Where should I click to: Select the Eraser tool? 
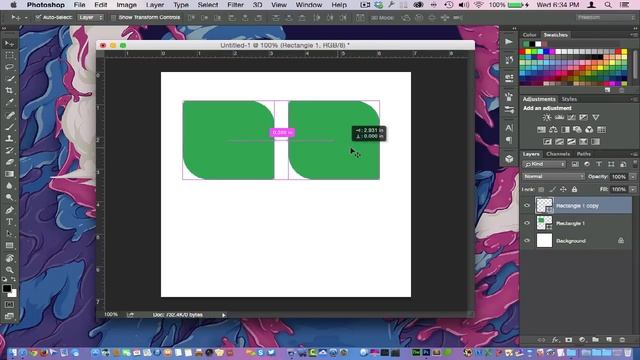click(x=9, y=162)
